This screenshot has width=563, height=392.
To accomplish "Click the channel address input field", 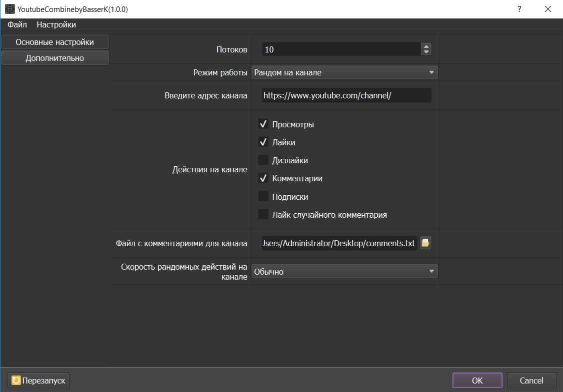I will tap(346, 95).
